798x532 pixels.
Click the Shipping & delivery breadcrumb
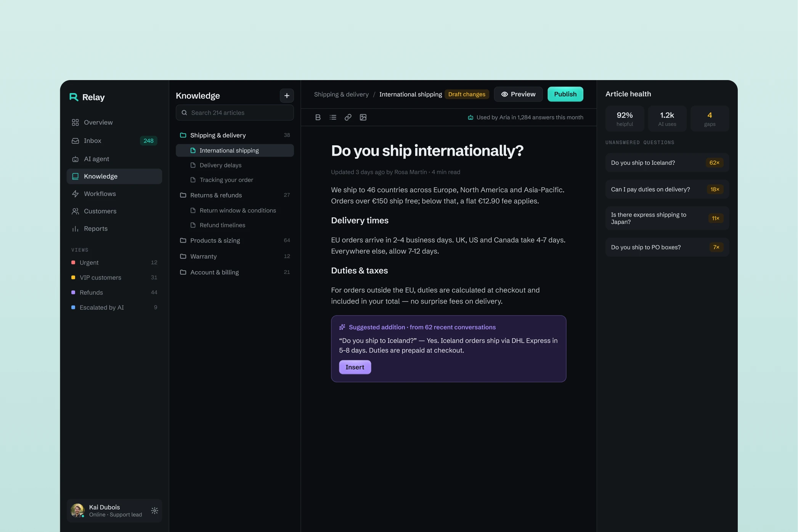coord(341,94)
